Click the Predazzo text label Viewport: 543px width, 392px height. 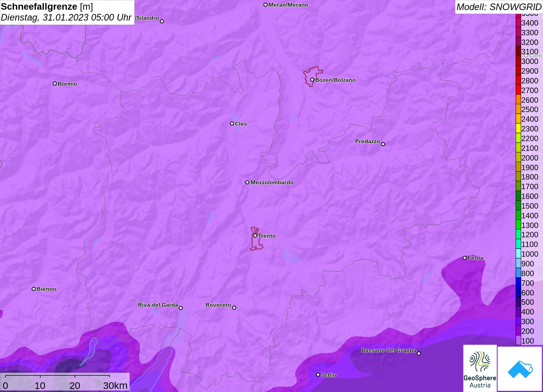368,141
